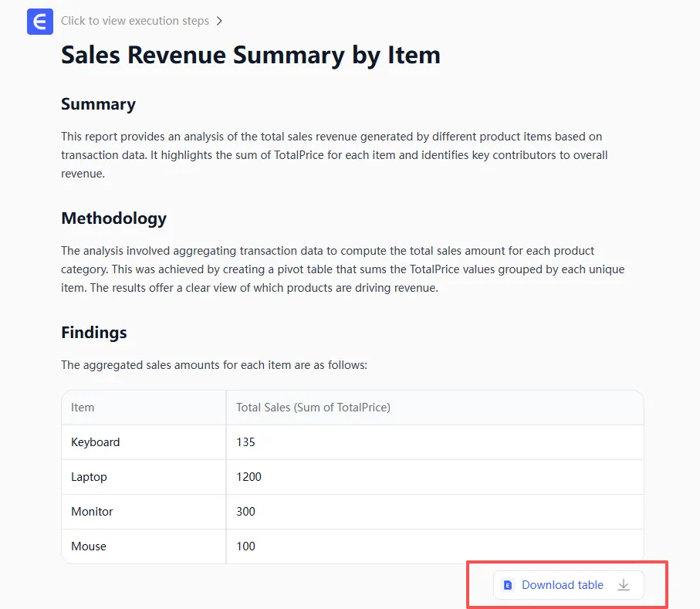Viewport: 700px width, 609px height.
Task: Click the 'Sales Revenue Summary by Item' title
Action: pos(250,55)
